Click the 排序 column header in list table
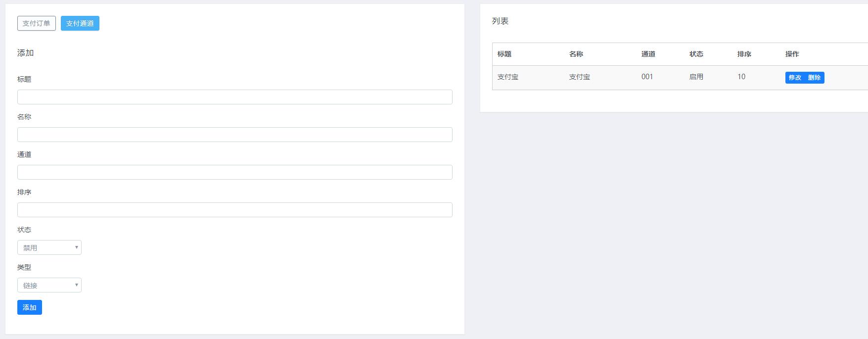 pos(744,54)
